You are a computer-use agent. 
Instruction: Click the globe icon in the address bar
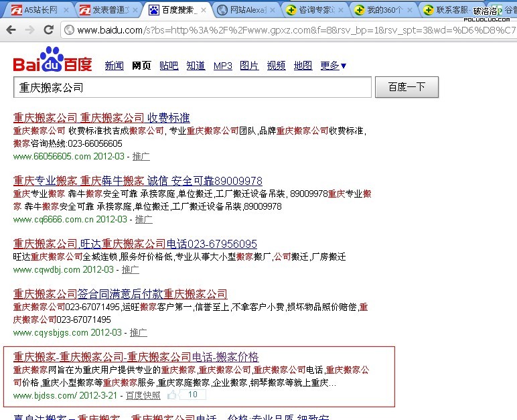coord(69,30)
